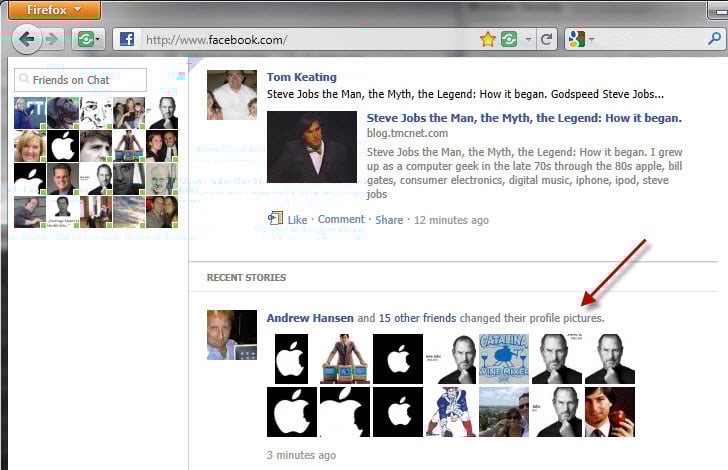728x470 pixels.
Task: Open the Catalina Wine Mixer profile picture
Action: point(504,359)
